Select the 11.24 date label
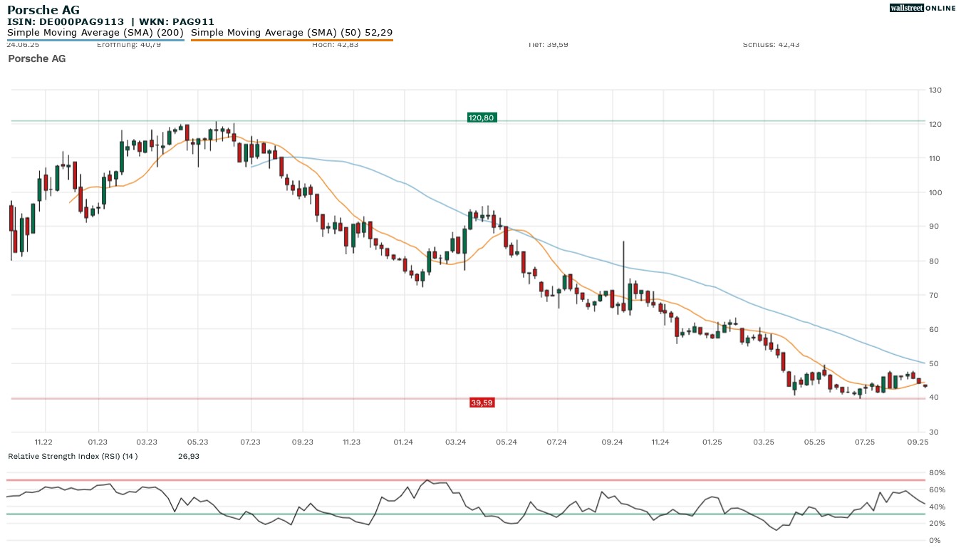The image size is (961, 560). (x=660, y=442)
